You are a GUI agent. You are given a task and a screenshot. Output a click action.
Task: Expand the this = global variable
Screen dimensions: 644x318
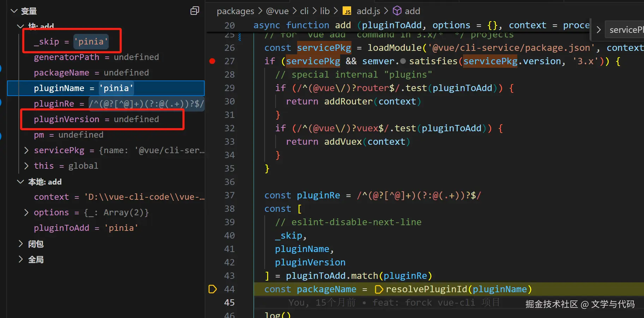pos(26,166)
